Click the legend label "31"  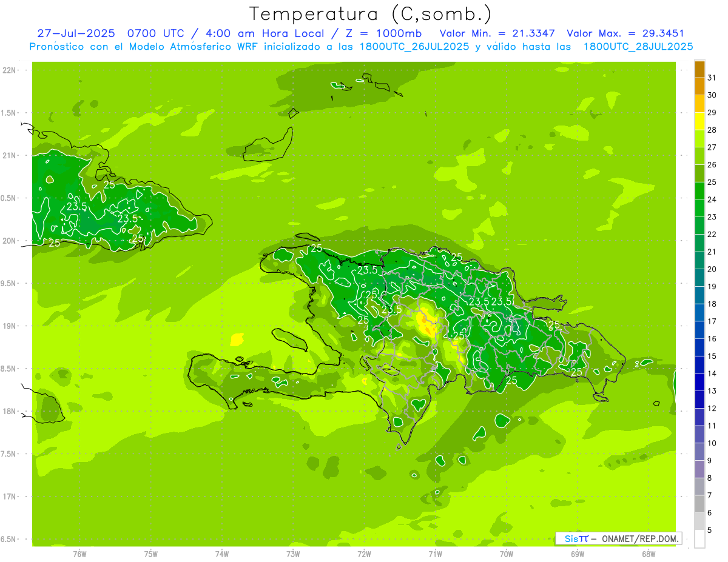(x=712, y=78)
